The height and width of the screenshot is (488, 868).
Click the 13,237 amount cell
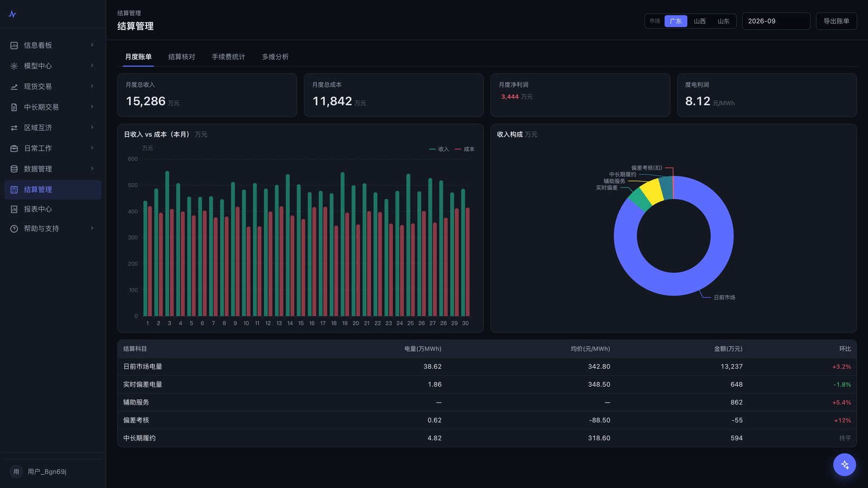[x=732, y=367]
